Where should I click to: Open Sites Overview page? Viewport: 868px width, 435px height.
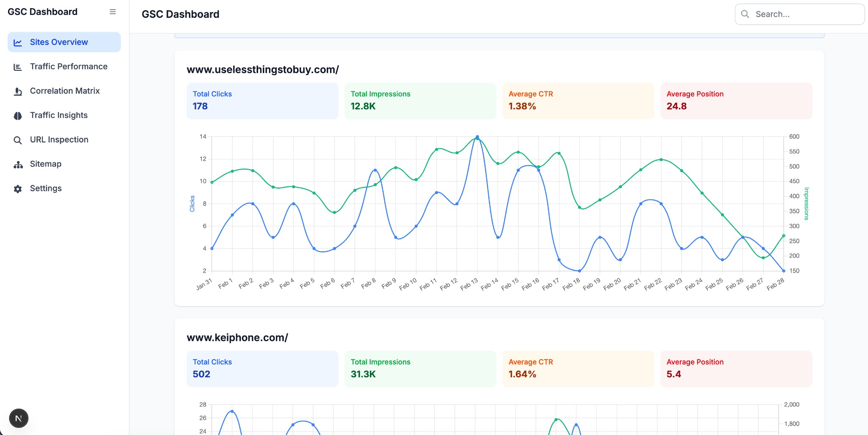64,42
